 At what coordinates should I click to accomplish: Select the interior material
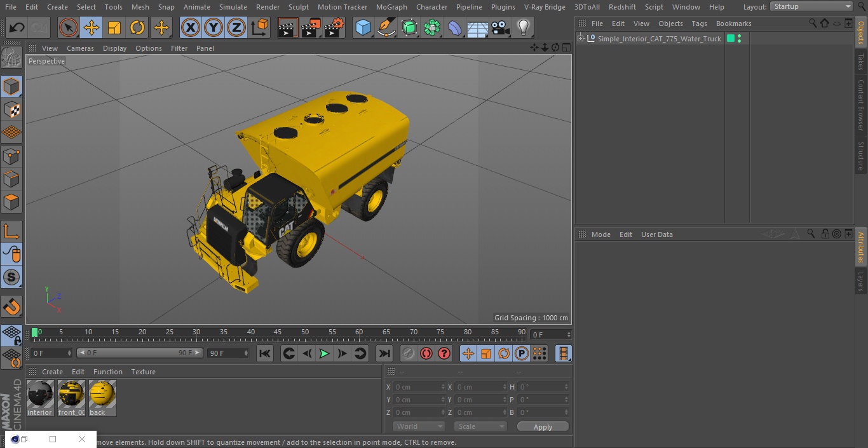(x=40, y=398)
